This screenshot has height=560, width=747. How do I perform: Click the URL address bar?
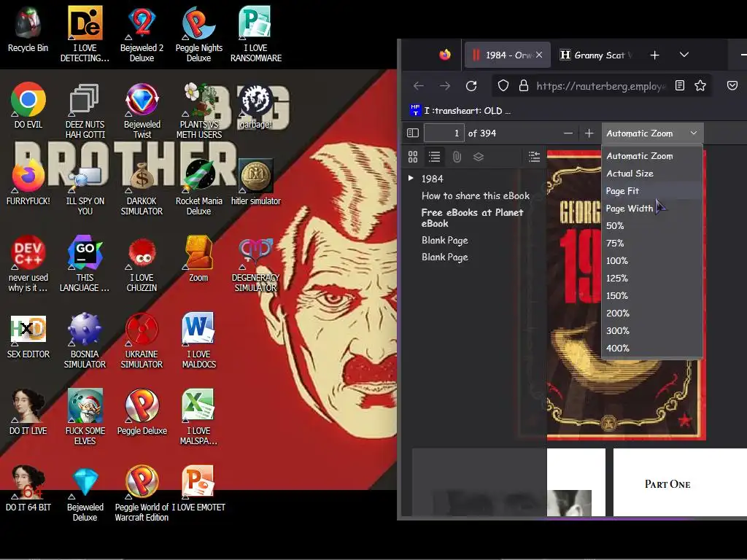pos(600,86)
